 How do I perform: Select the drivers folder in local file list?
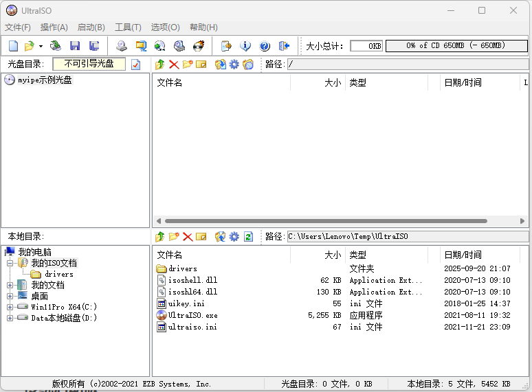pos(333,268)
